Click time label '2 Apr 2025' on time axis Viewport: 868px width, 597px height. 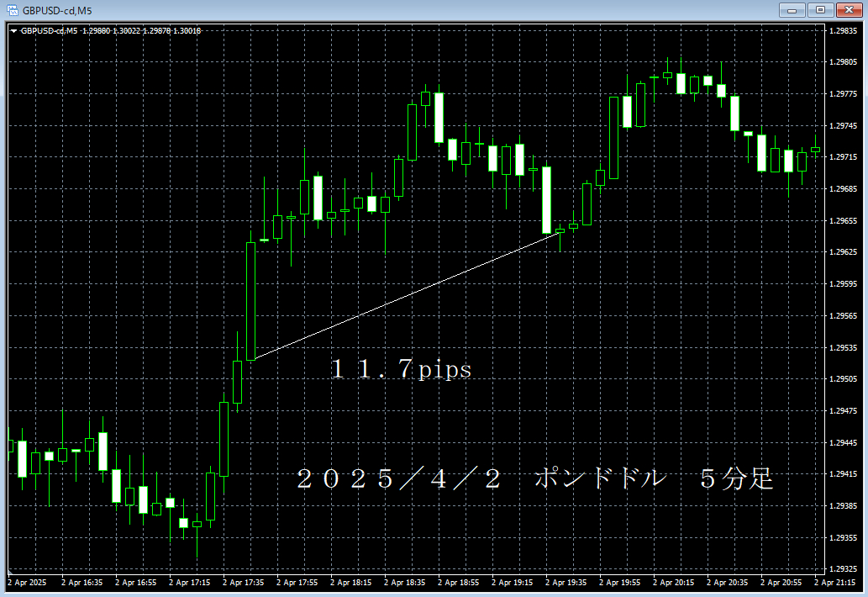(x=27, y=583)
